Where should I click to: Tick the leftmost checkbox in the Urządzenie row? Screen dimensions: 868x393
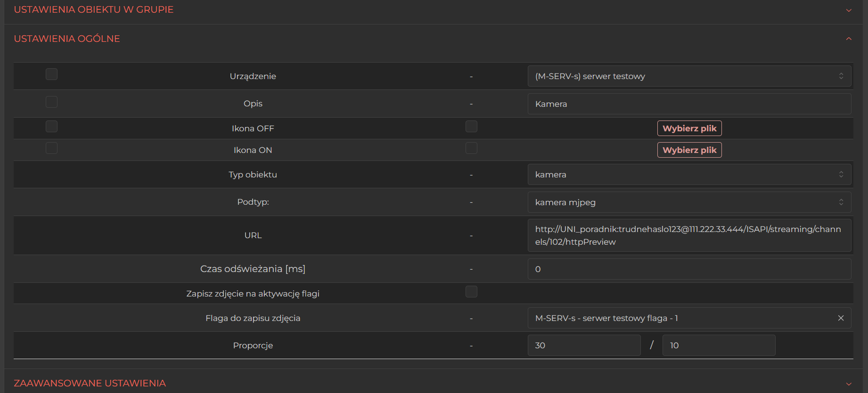[x=52, y=74]
